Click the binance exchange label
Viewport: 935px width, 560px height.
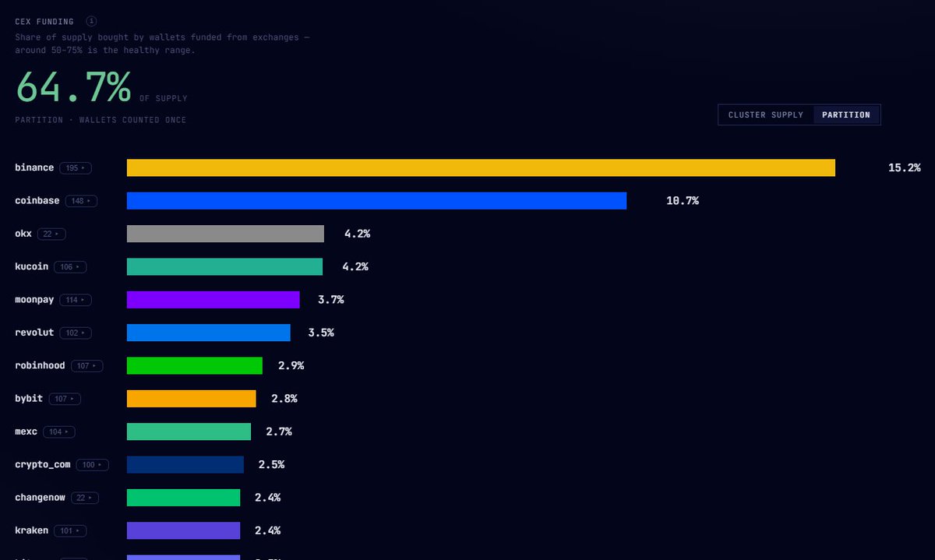coord(34,168)
